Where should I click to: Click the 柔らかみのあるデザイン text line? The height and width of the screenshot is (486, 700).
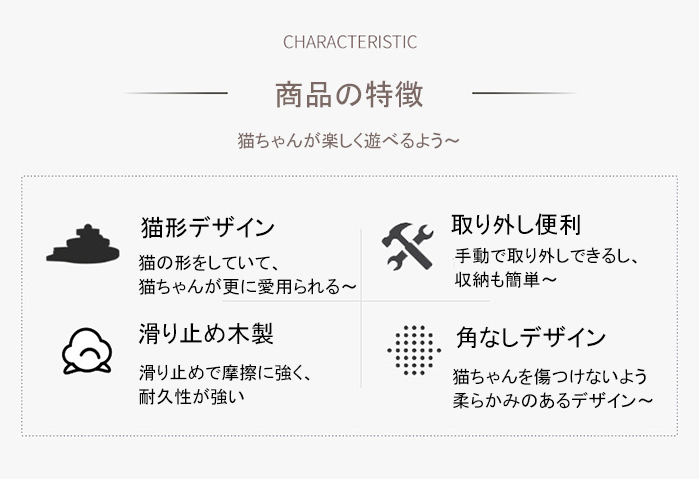[x=553, y=400]
